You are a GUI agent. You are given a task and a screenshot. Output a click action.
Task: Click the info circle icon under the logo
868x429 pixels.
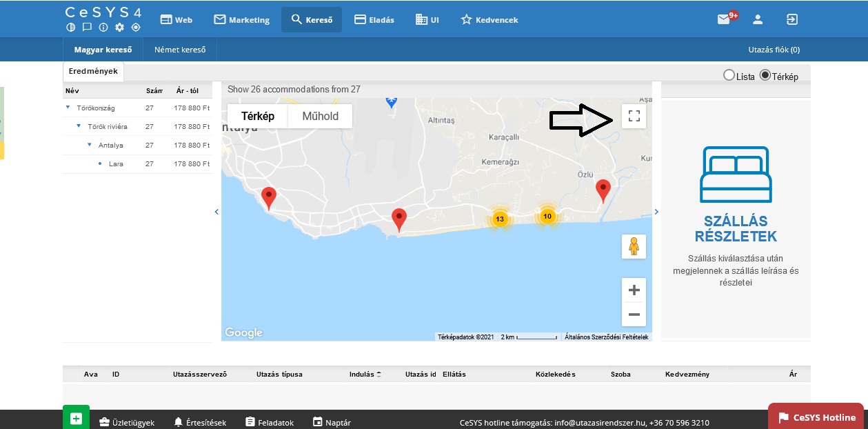[x=103, y=28]
